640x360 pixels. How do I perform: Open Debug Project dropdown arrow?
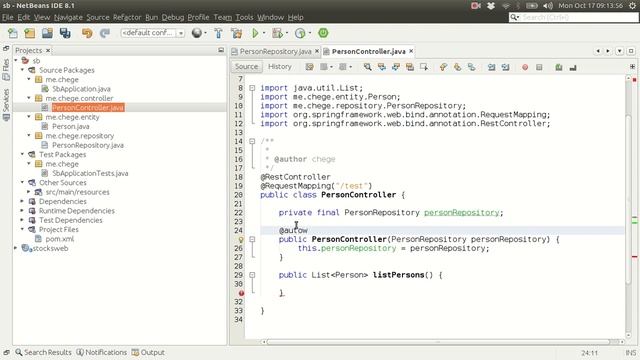pyautogui.click(x=287, y=33)
